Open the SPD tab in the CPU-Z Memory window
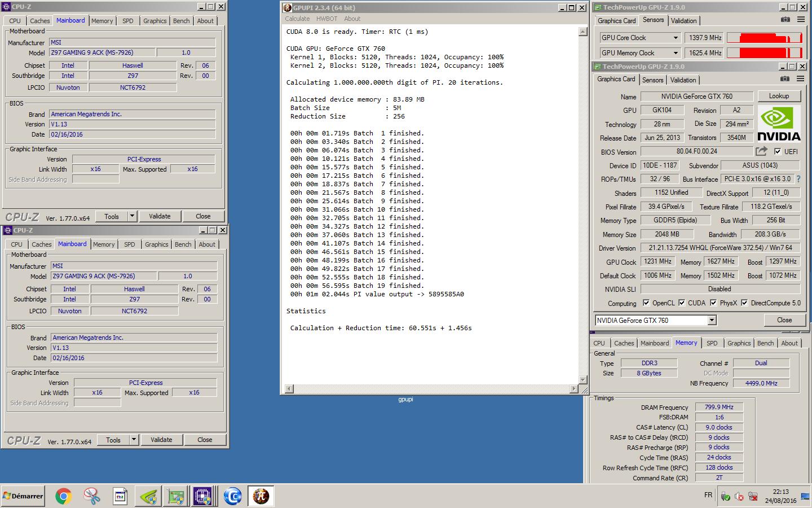The height and width of the screenshot is (508, 812). 712,343
